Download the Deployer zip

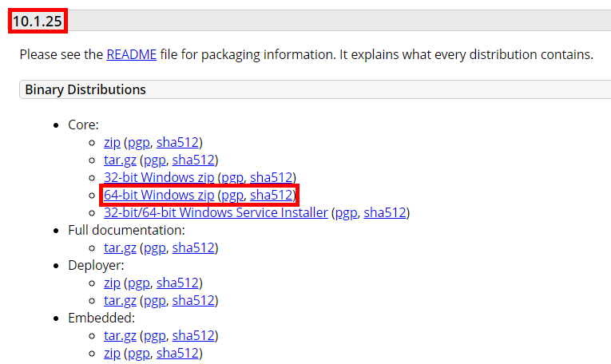112,283
